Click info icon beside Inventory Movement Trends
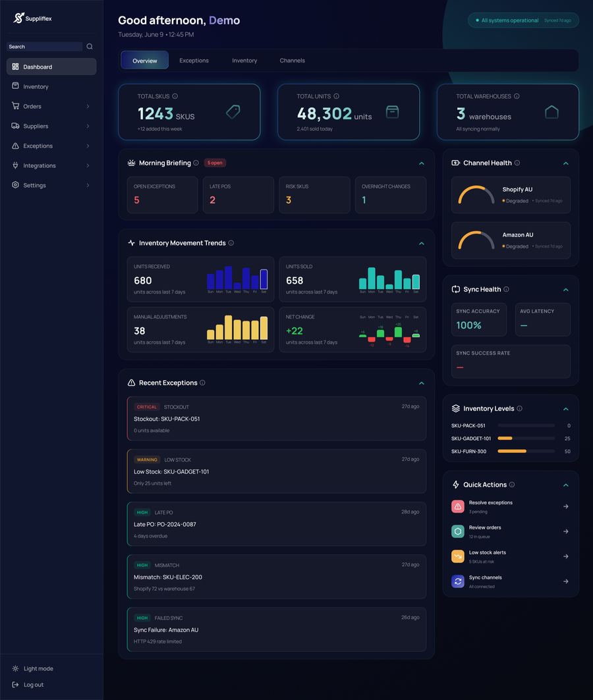The image size is (593, 700). (231, 243)
